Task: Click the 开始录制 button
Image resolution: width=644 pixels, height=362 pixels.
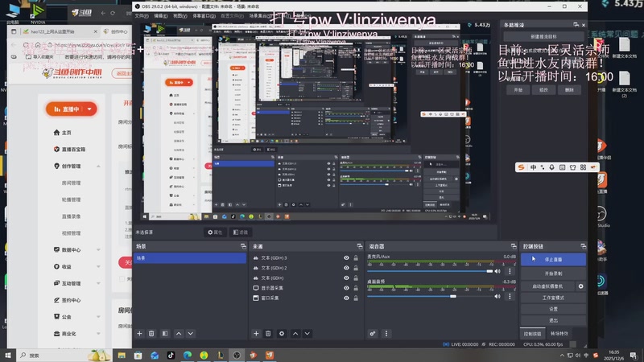Action: [553, 274]
